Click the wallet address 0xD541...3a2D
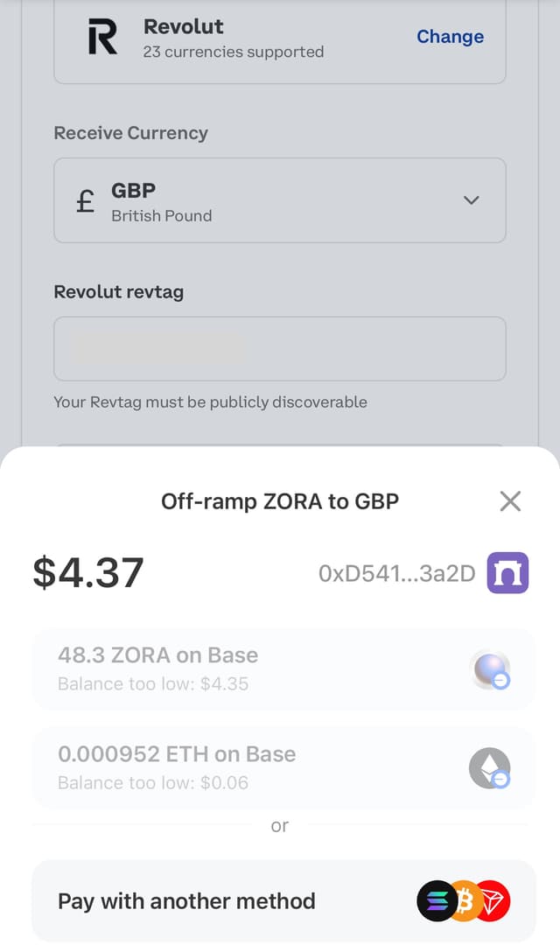This screenshot has height=952, width=560. (397, 572)
